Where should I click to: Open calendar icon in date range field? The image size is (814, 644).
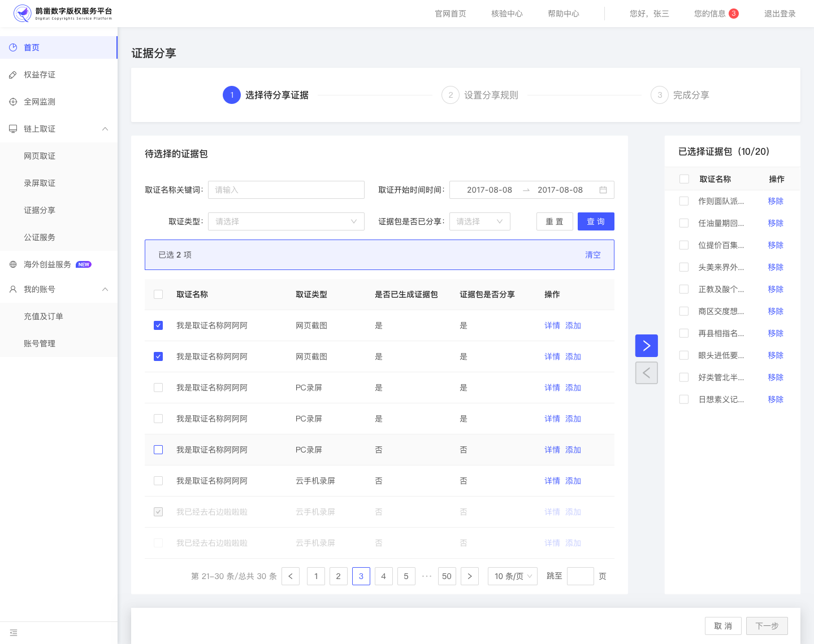[603, 190]
